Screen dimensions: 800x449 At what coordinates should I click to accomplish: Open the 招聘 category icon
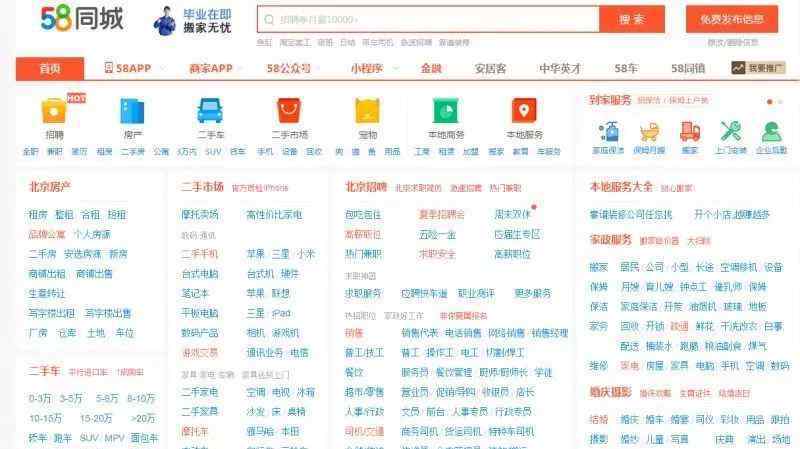coord(54,111)
